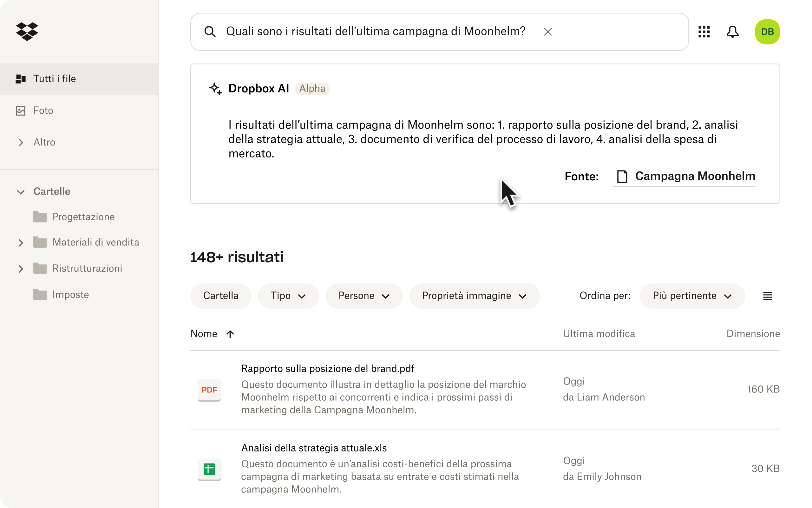Click the search magnifier icon

point(210,31)
